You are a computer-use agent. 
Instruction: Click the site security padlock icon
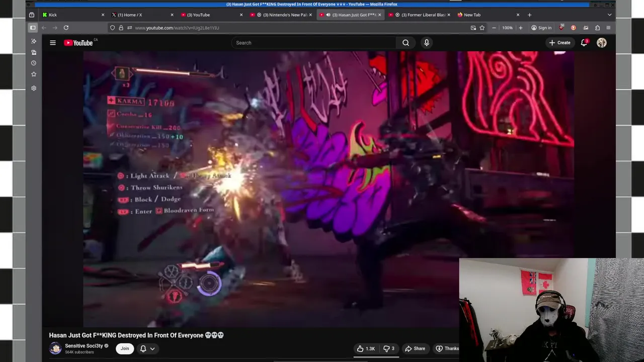(121, 28)
